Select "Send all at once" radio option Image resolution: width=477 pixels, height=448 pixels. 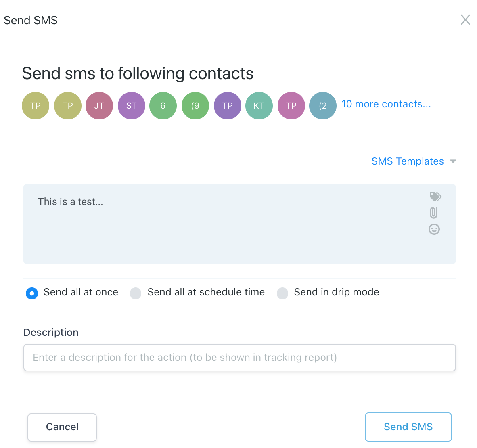pos(32,293)
